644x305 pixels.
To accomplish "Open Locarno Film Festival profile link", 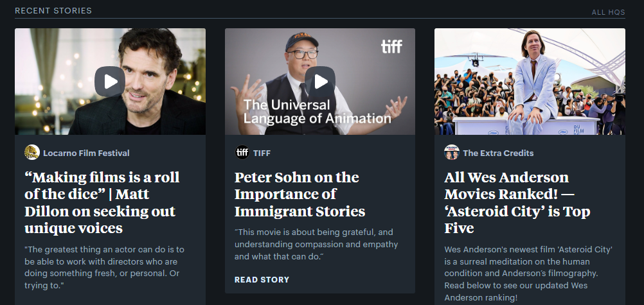I will tap(86, 153).
